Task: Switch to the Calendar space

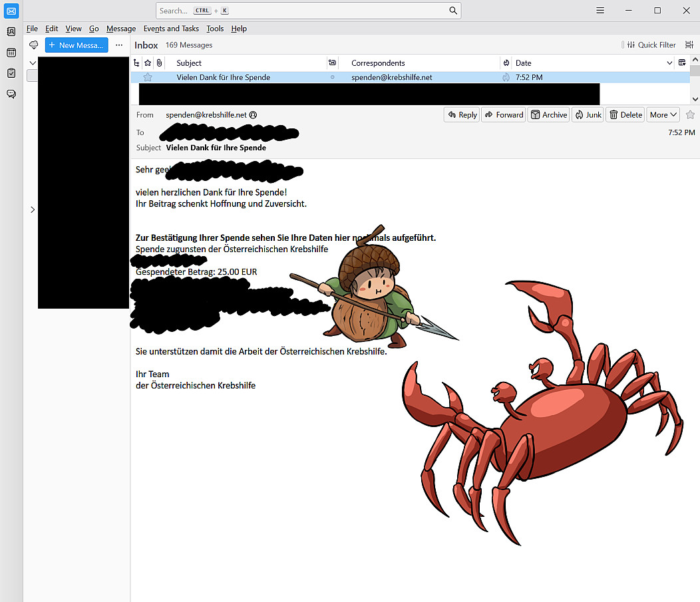Action: [11, 53]
